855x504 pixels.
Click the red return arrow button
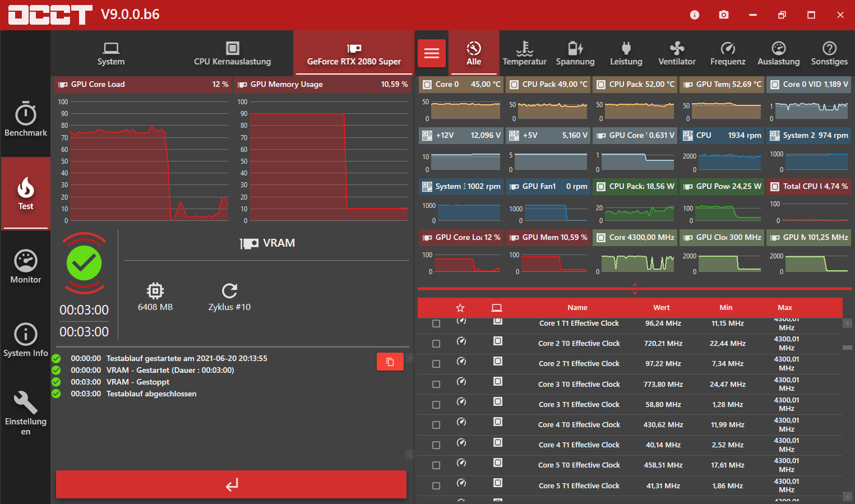tap(231, 484)
